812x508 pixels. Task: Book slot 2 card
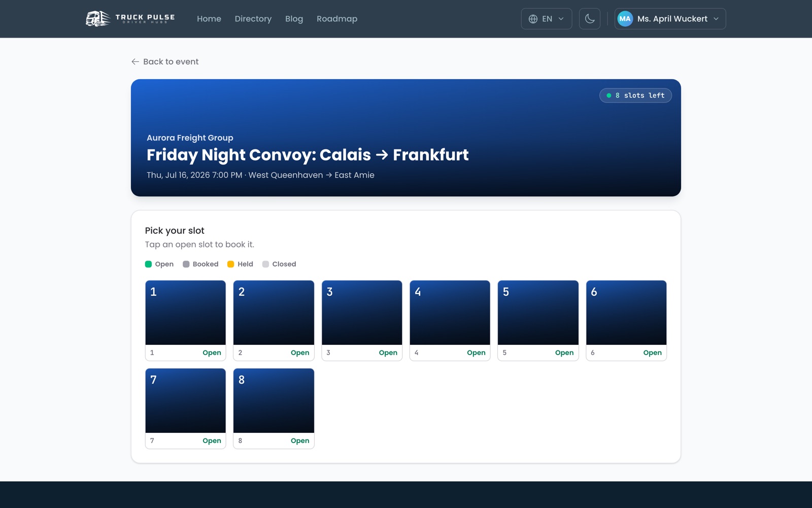click(x=274, y=321)
